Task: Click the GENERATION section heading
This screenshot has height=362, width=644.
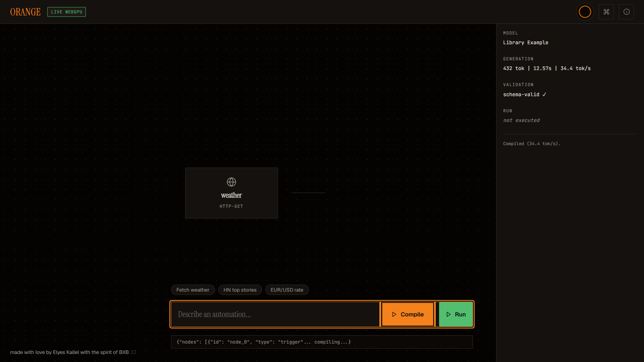Action: [x=518, y=59]
